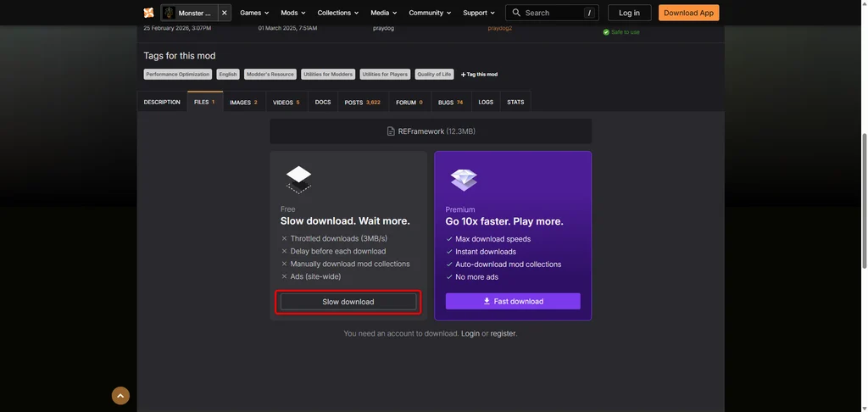This screenshot has width=868, height=412.
Task: Select the Modder's Resource tag
Action: [x=270, y=75]
